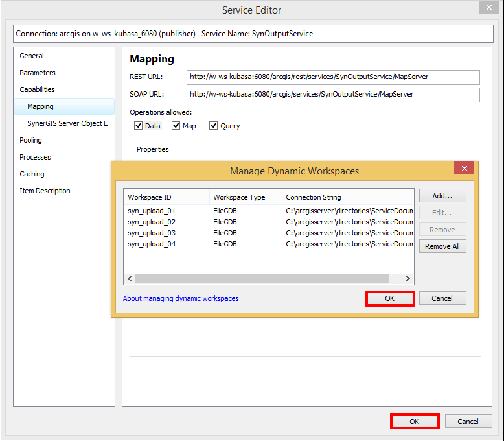Open the Pooling settings
Image resolution: width=504 pixels, height=441 pixels.
tap(30, 140)
